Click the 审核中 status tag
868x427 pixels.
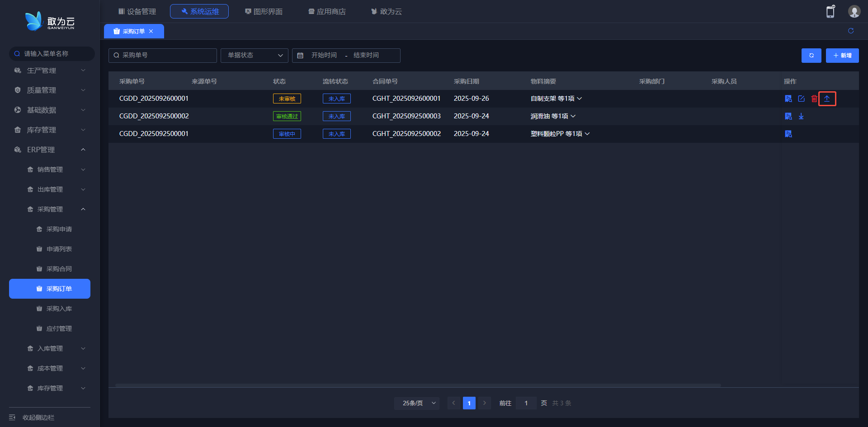[287, 134]
